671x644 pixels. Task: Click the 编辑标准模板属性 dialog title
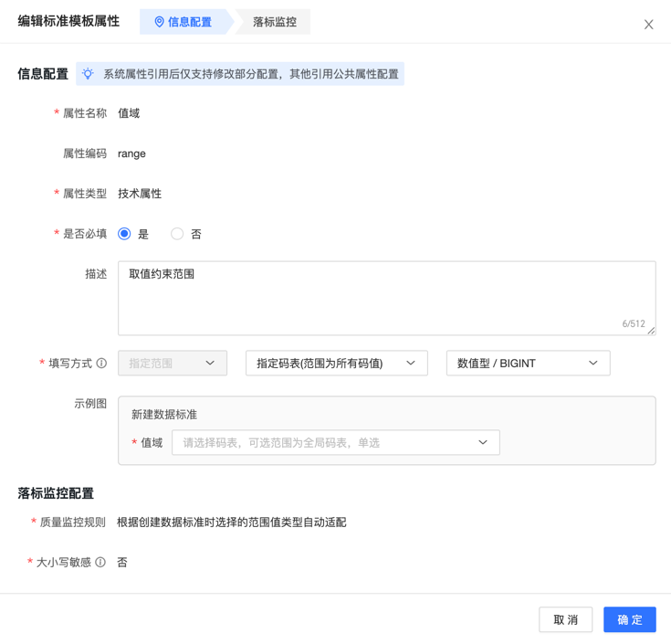pyautogui.click(x=68, y=21)
